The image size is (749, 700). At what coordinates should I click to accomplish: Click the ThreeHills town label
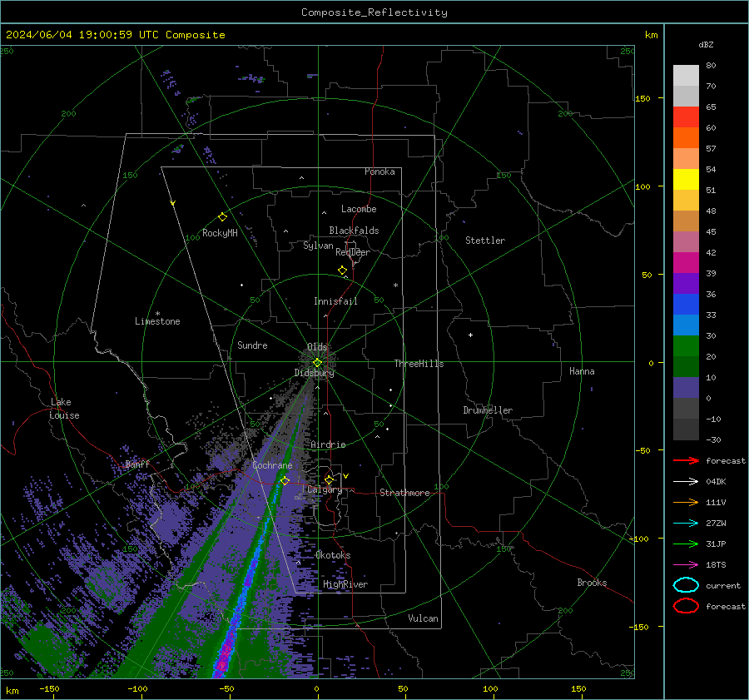(419, 364)
